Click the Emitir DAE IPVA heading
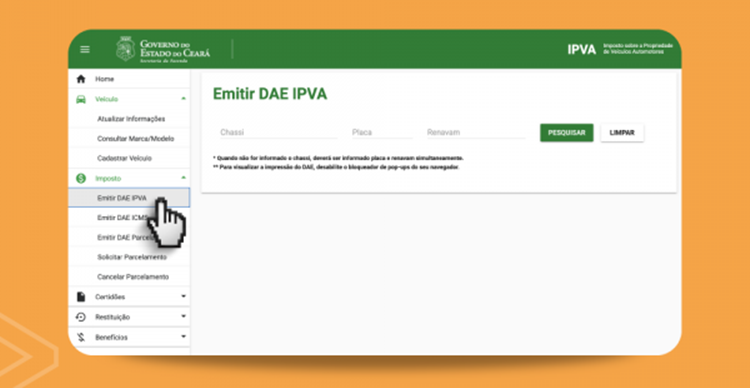This screenshot has height=388, width=750. click(x=270, y=94)
